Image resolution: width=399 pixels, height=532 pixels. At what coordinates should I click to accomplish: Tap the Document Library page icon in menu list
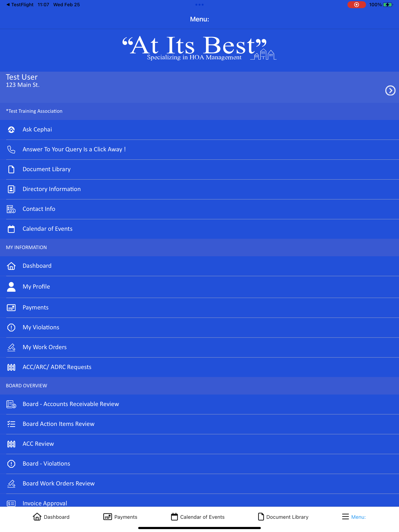(11, 169)
